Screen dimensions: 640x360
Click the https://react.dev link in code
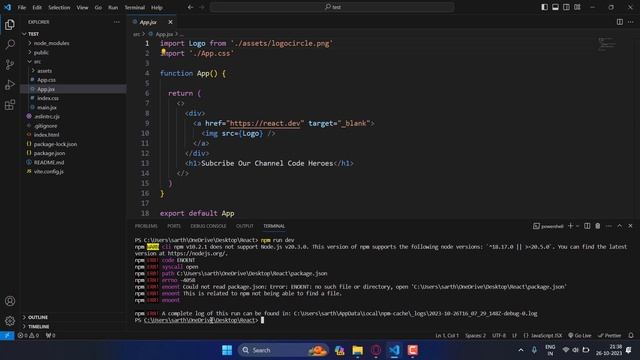point(265,123)
